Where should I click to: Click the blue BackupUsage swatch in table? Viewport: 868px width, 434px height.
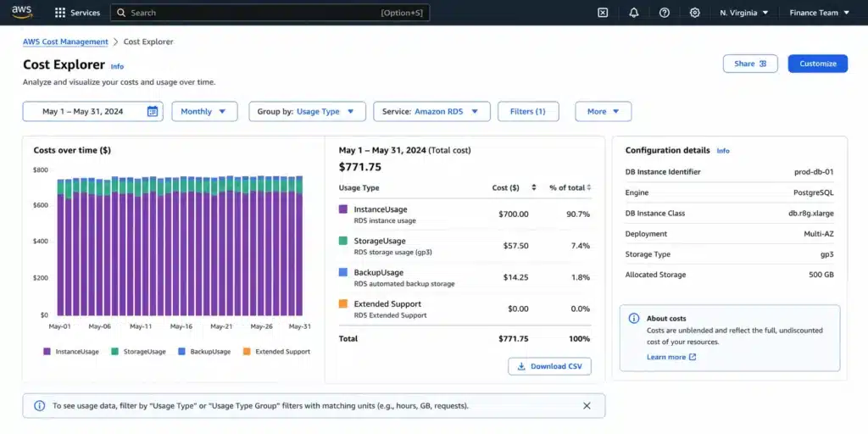[x=343, y=272]
